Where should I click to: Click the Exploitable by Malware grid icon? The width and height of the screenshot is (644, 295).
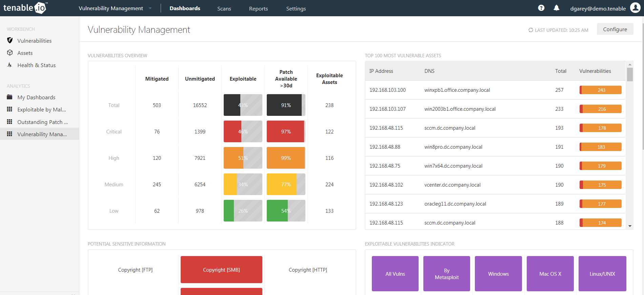tap(10, 109)
